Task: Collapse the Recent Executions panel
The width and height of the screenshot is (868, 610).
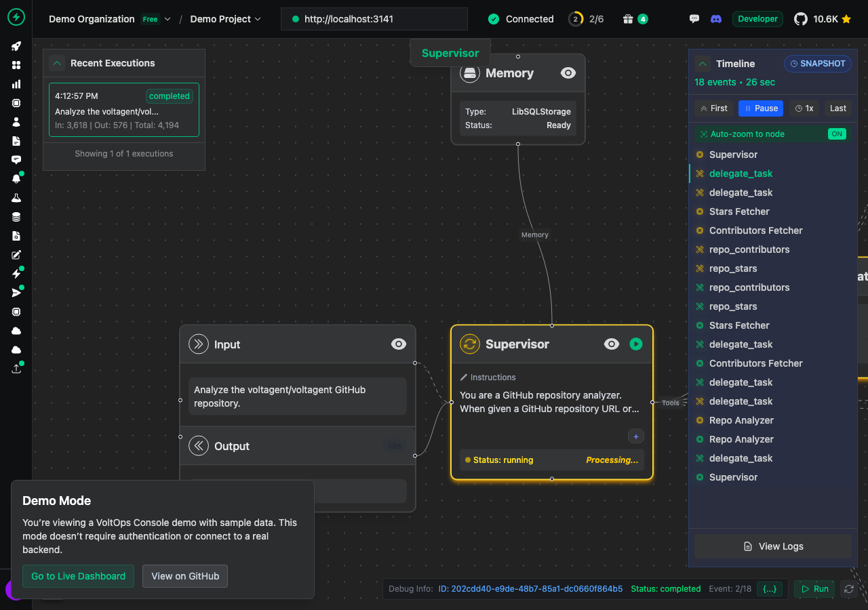Action: [58, 63]
